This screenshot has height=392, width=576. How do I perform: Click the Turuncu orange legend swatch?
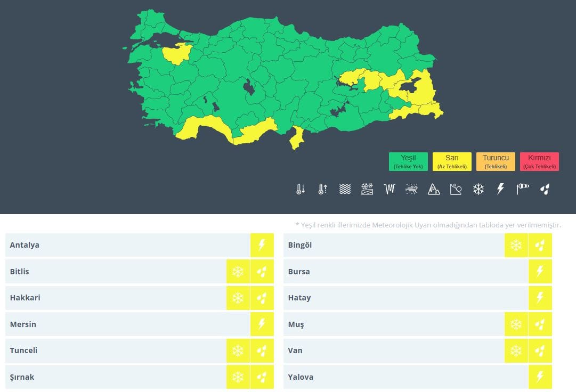click(496, 161)
